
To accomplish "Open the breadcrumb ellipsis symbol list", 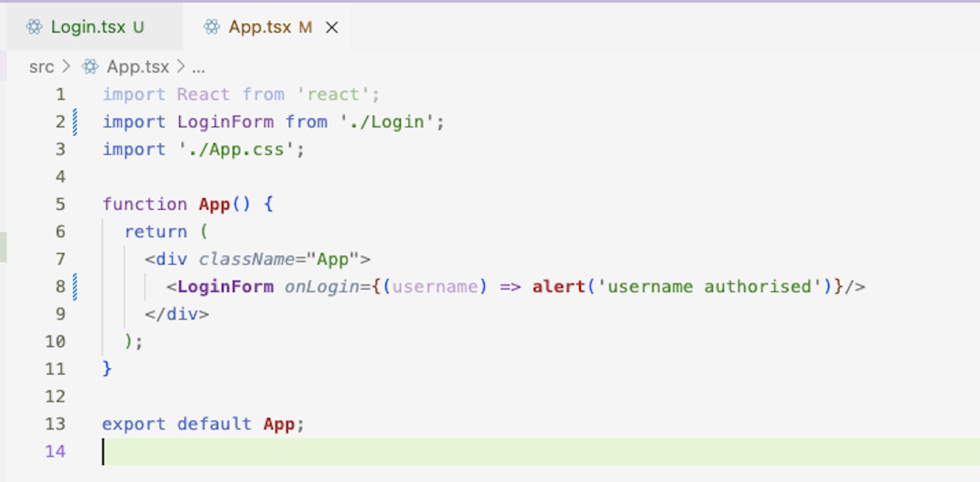I will point(199,68).
